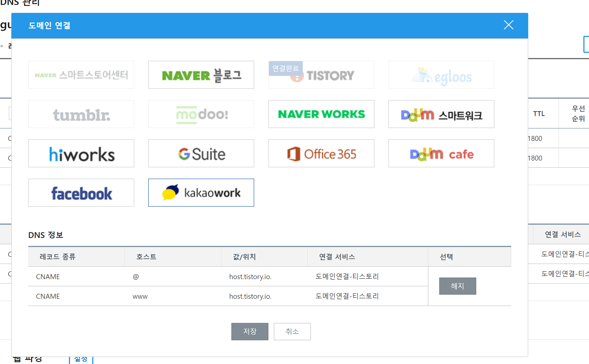Choose the G Suite service tile
This screenshot has height=364, width=589.
tap(201, 153)
